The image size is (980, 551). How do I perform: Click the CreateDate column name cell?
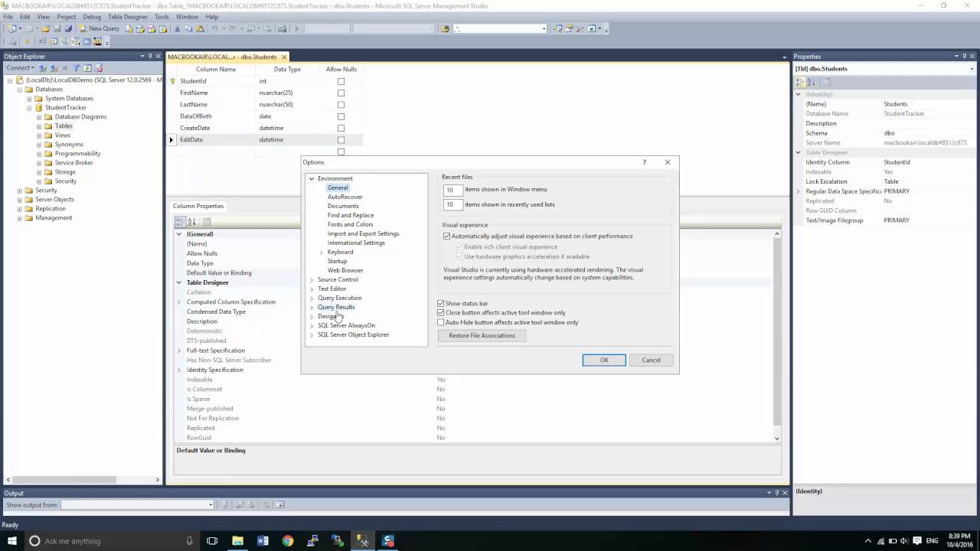tap(214, 128)
